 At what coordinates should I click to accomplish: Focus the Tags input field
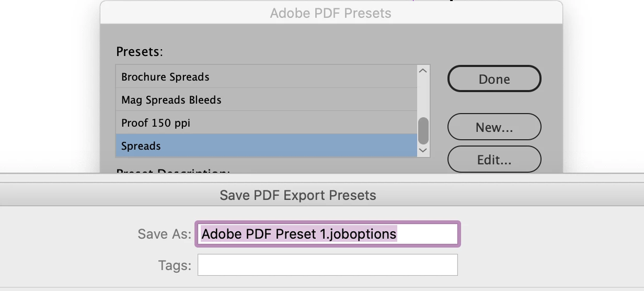point(327,265)
